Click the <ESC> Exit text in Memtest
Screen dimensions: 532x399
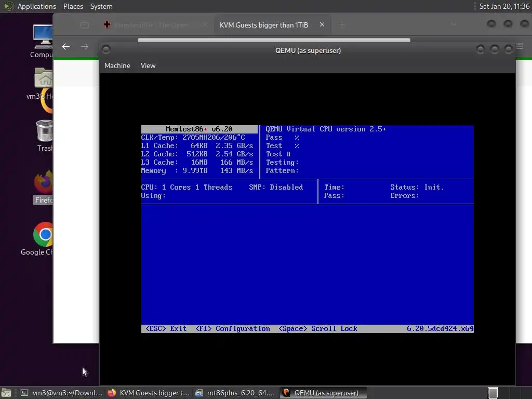tap(166, 328)
